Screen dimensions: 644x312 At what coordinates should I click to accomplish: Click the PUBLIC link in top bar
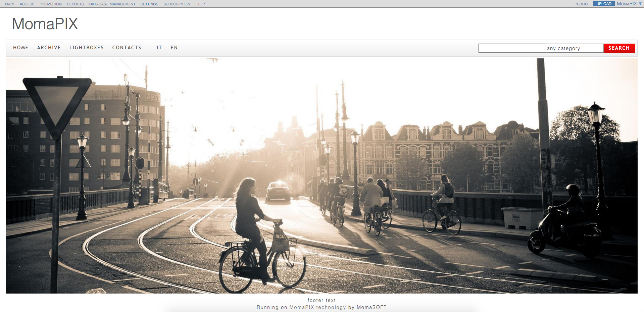click(x=581, y=4)
